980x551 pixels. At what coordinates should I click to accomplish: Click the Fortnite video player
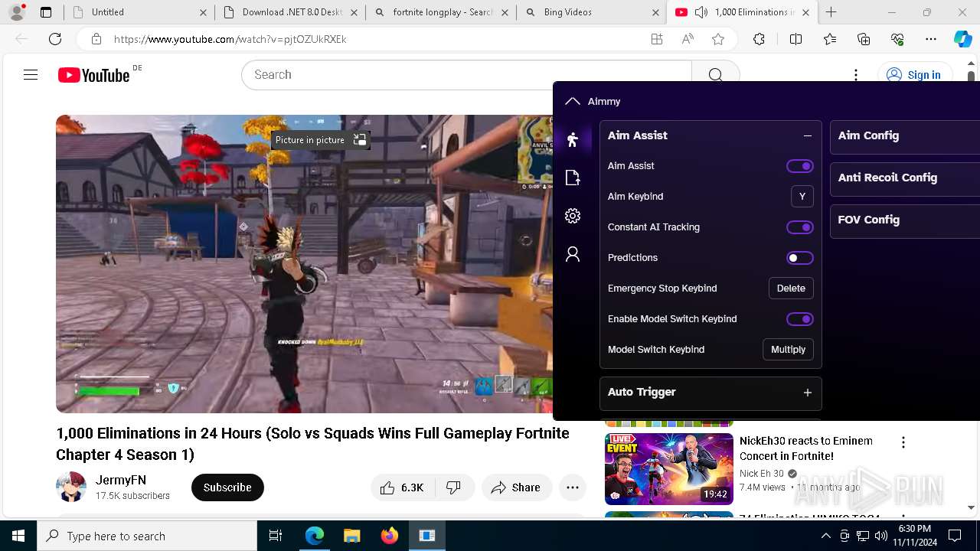pos(305,264)
